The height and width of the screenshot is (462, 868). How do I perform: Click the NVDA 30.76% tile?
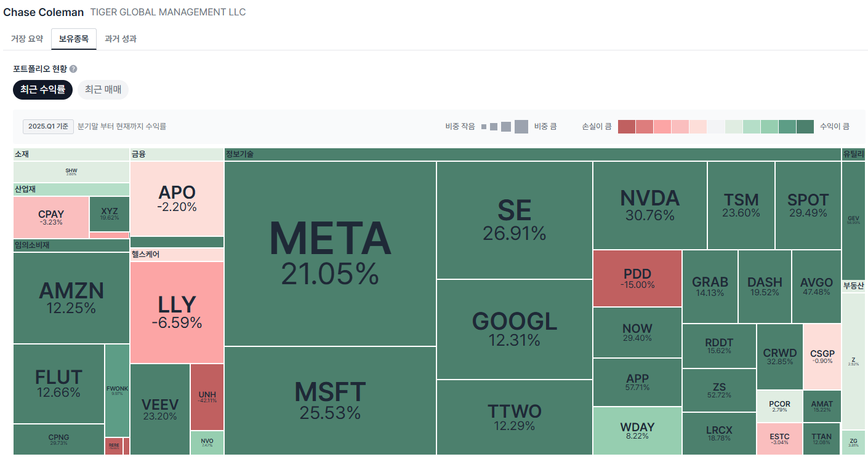649,205
